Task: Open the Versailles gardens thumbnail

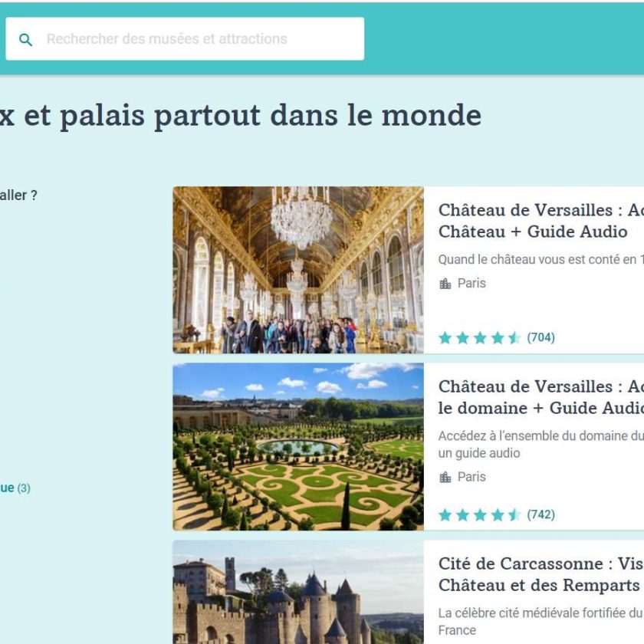Action: 298,446
